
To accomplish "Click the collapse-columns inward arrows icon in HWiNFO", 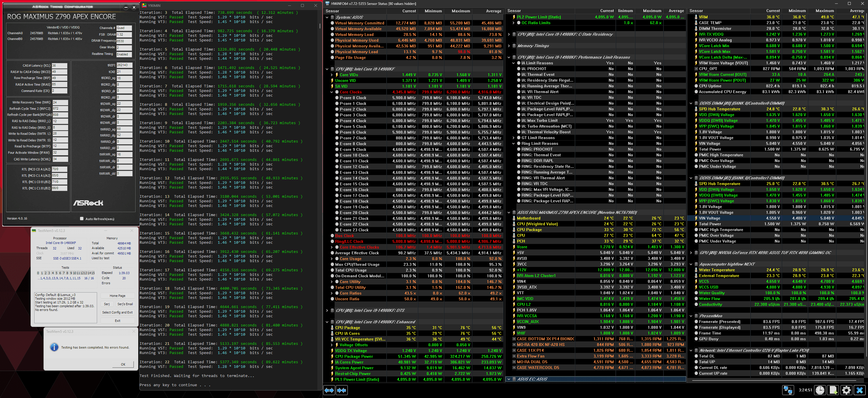I will (x=342, y=390).
